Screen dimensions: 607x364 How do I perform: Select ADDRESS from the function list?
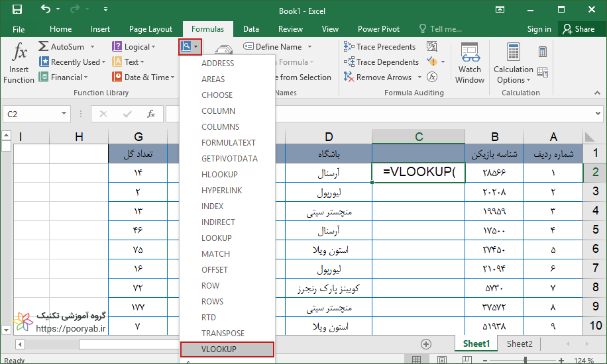(x=227, y=63)
